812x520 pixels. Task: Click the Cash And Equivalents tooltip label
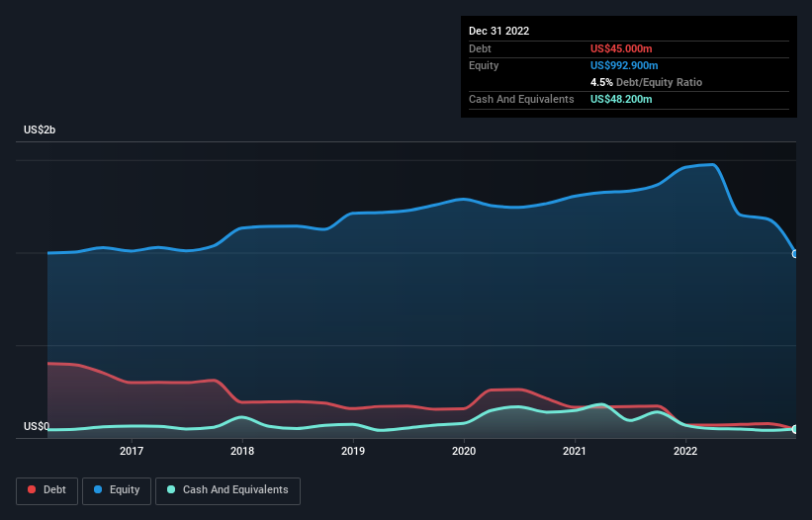521,99
